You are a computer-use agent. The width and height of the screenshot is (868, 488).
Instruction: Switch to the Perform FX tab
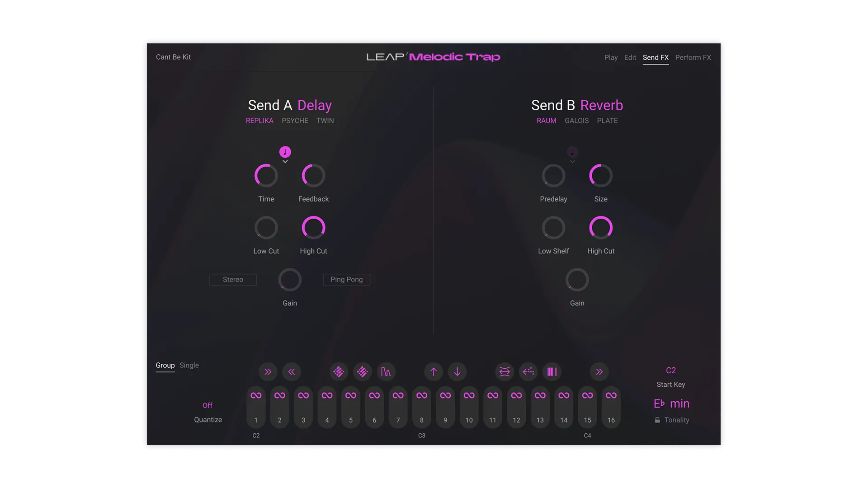tap(693, 57)
